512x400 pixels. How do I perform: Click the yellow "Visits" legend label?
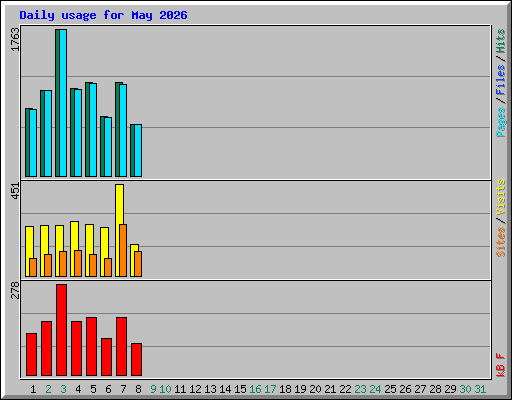pos(501,197)
